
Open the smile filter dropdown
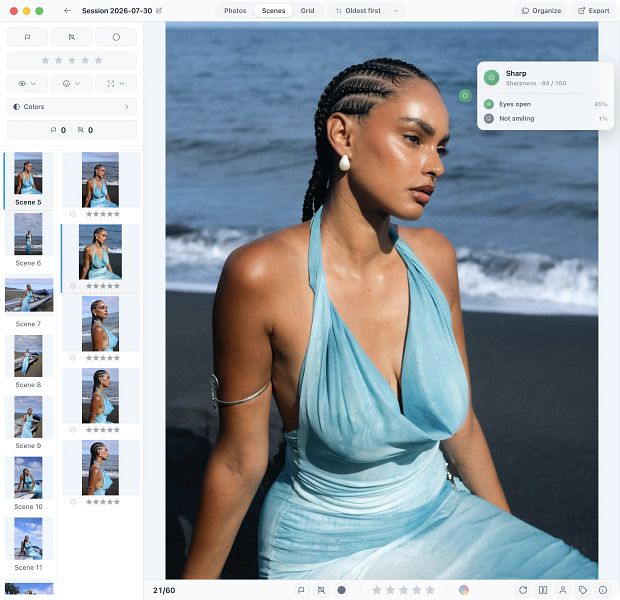72,83
